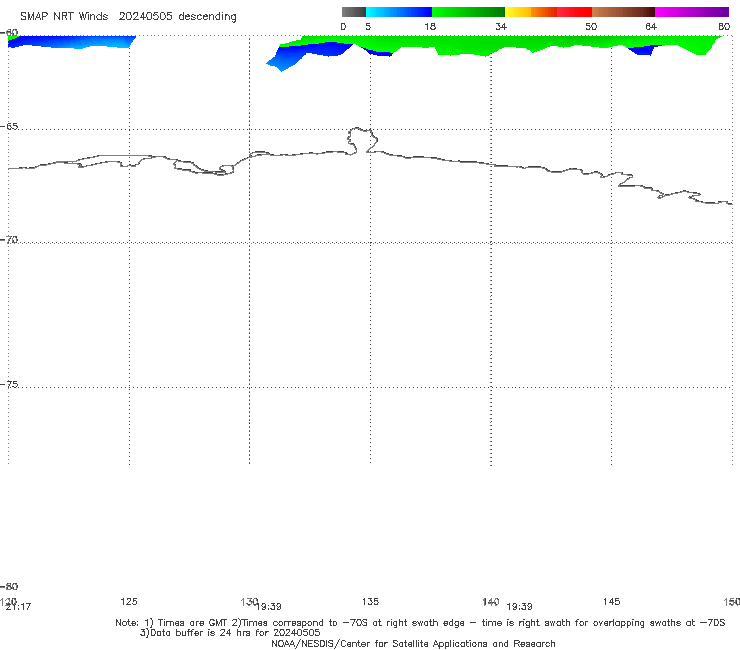This screenshot has width=740, height=650.
Task: Click the swath time '19:39' near longitude 130
Action: click(269, 607)
